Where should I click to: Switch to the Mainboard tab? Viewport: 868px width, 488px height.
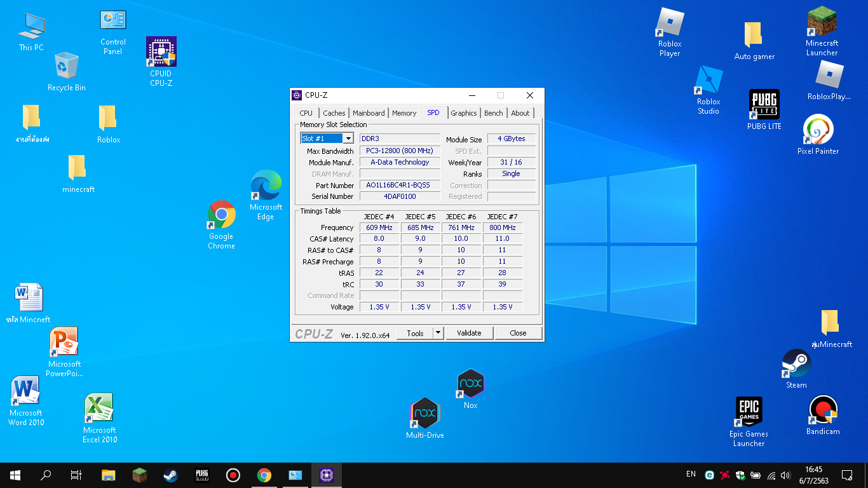(369, 113)
